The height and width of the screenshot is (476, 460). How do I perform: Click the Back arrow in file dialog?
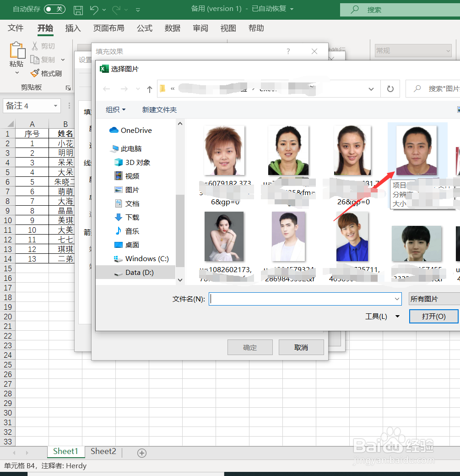(107, 88)
